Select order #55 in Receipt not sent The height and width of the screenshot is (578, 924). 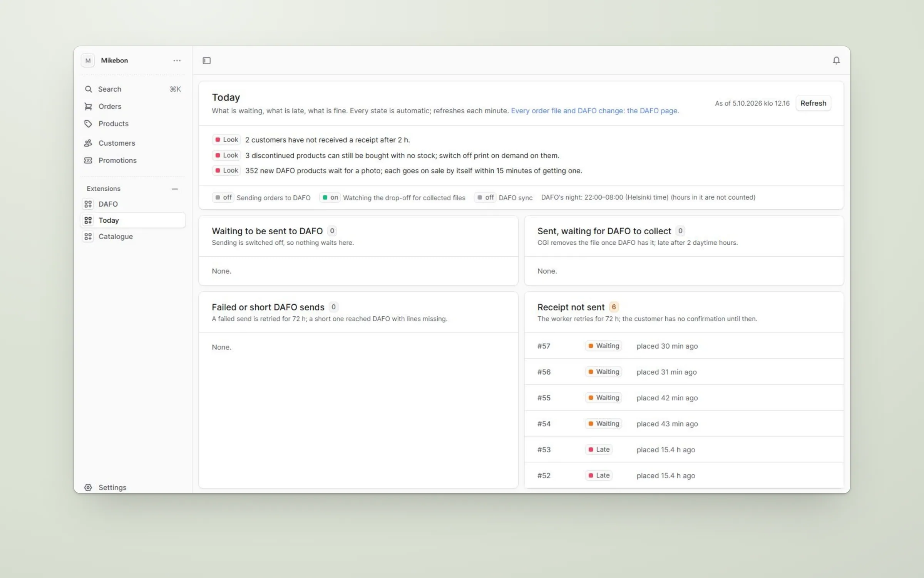point(684,398)
